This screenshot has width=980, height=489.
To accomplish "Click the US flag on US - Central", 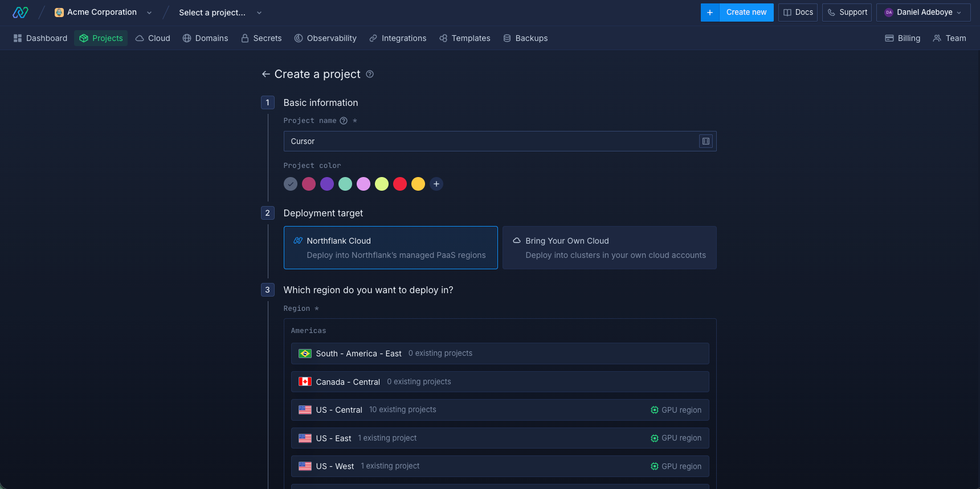I will [305, 410].
